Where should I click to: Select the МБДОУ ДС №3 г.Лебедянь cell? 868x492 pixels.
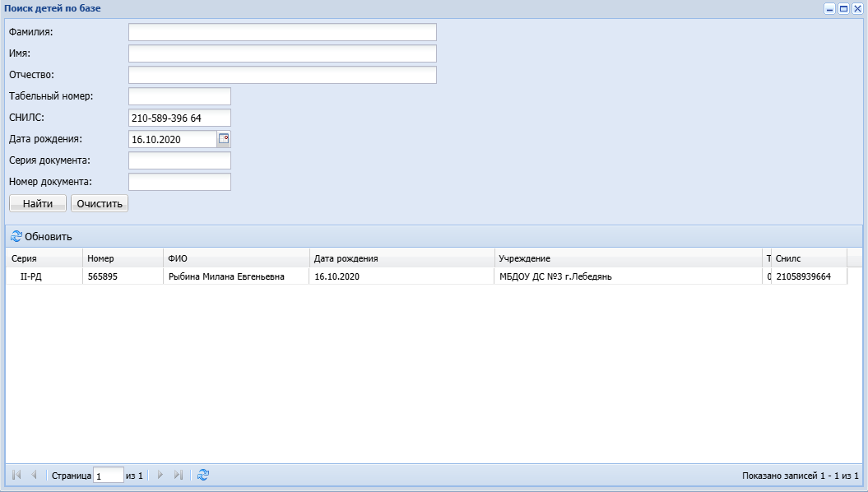point(629,276)
